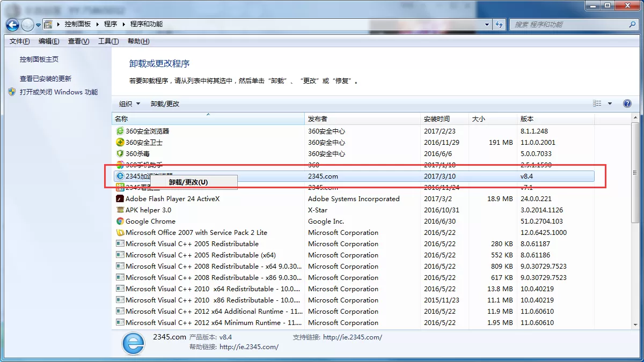The image size is (644, 362).
Task: Click the 360杀毒 shield icon
Action: (x=120, y=154)
